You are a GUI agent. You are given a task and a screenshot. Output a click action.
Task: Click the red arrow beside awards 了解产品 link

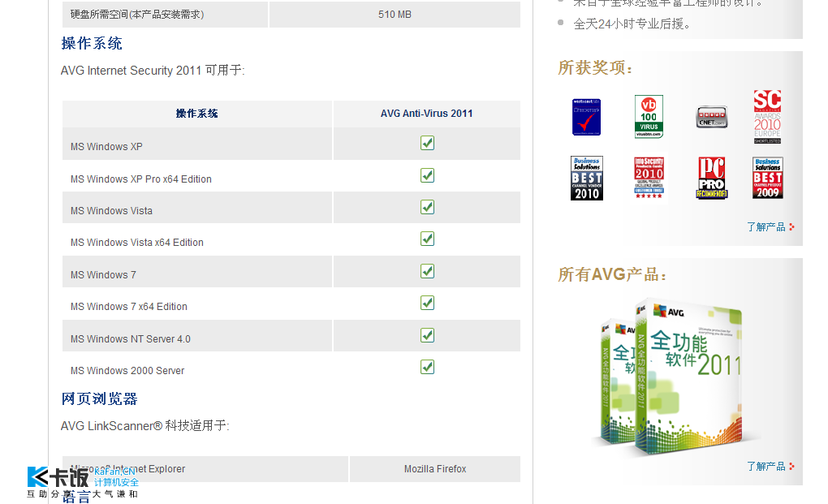(x=791, y=227)
